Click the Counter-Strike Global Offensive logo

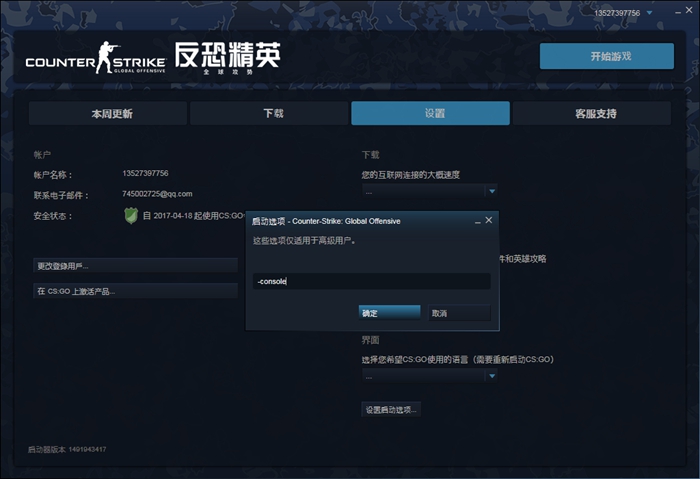click(x=152, y=58)
